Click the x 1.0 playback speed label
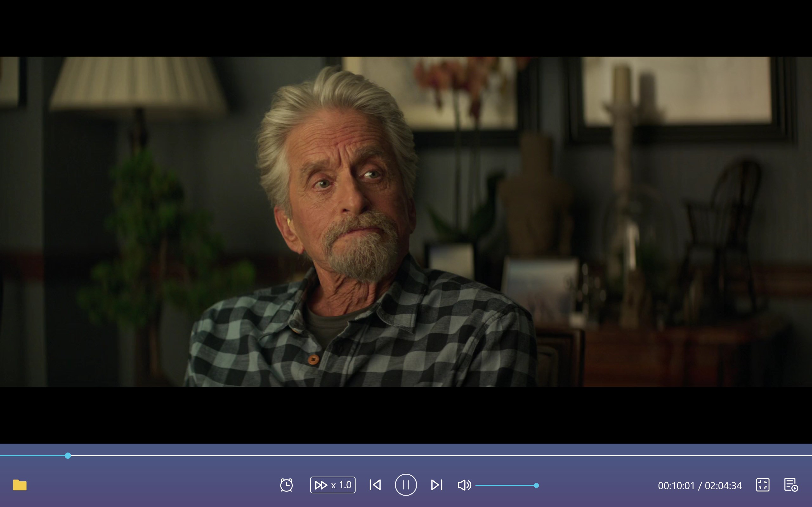Screen dimensions: 812x507 coord(341,485)
